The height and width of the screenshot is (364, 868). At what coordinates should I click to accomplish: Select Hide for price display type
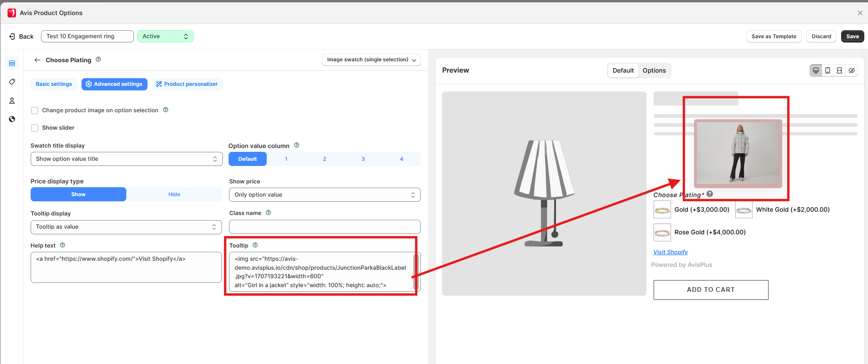click(174, 194)
